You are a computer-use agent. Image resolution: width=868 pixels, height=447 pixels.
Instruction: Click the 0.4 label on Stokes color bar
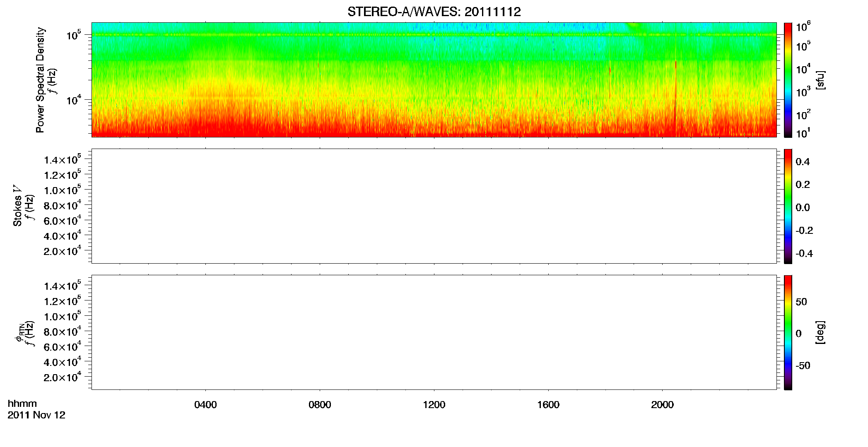(x=803, y=162)
